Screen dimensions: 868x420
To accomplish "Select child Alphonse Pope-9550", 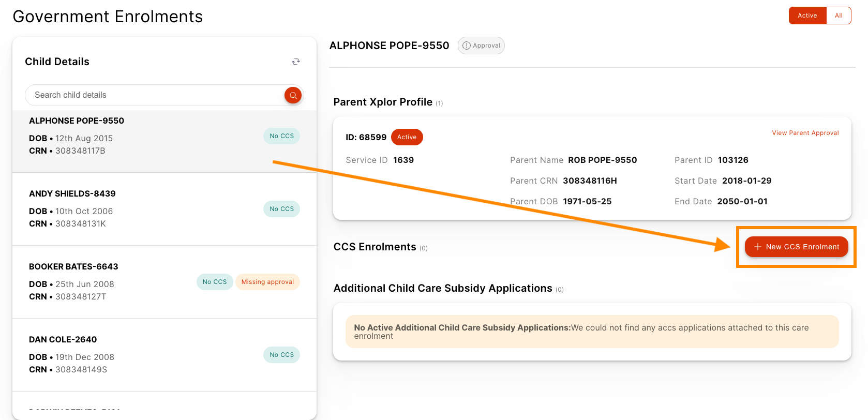I will tap(77, 121).
